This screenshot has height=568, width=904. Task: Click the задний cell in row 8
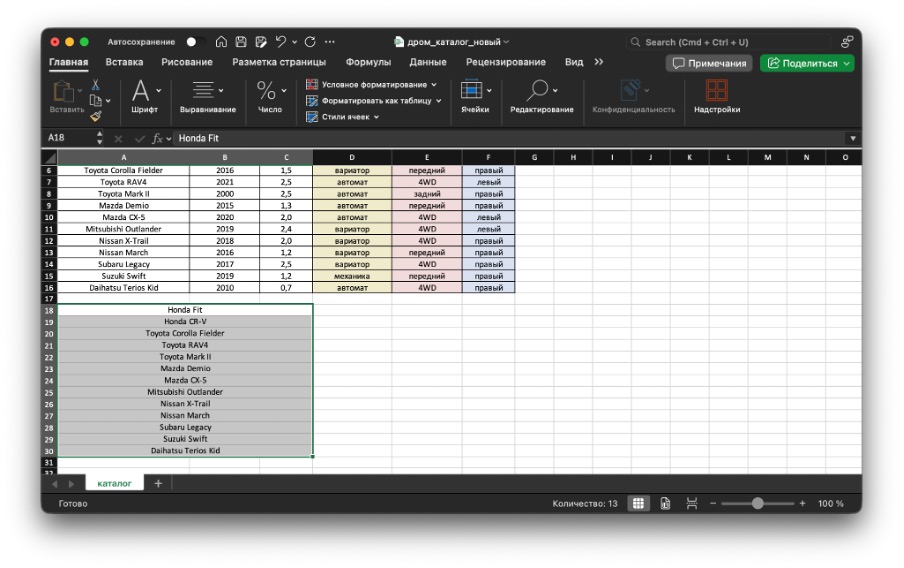tap(427, 194)
